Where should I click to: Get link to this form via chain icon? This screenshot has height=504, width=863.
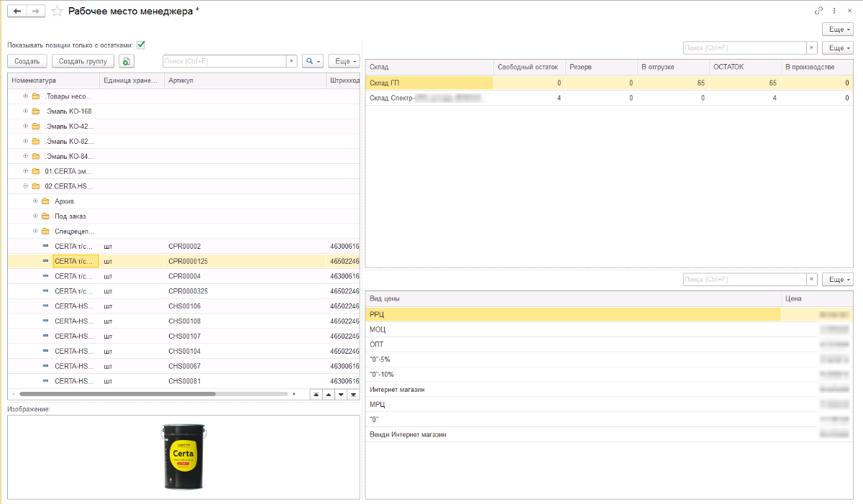click(x=818, y=11)
